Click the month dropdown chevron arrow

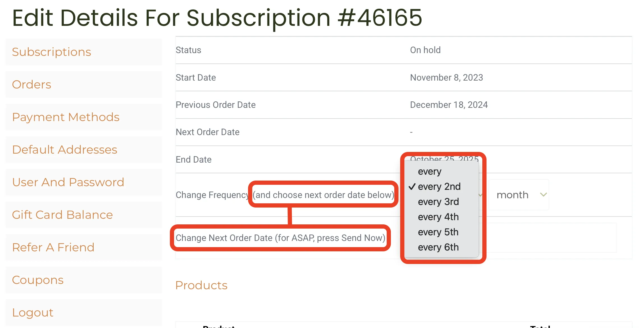[x=543, y=195]
